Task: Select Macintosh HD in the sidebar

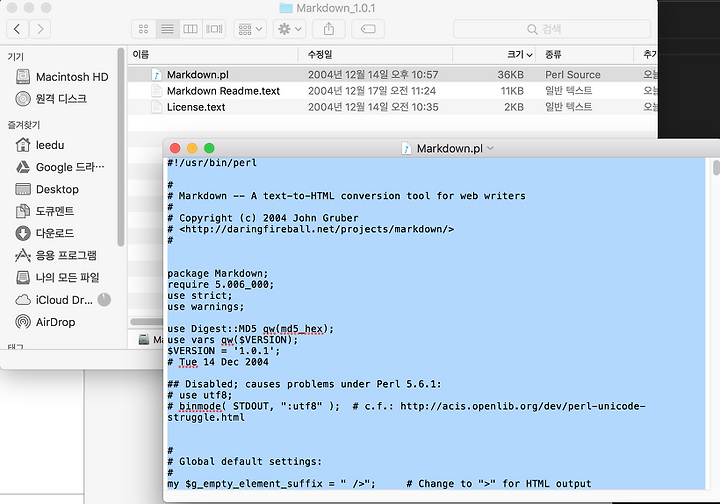Action: 62,77
